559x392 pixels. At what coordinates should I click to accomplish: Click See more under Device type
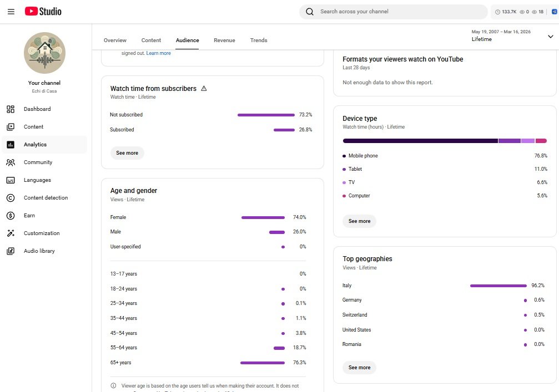pos(359,221)
